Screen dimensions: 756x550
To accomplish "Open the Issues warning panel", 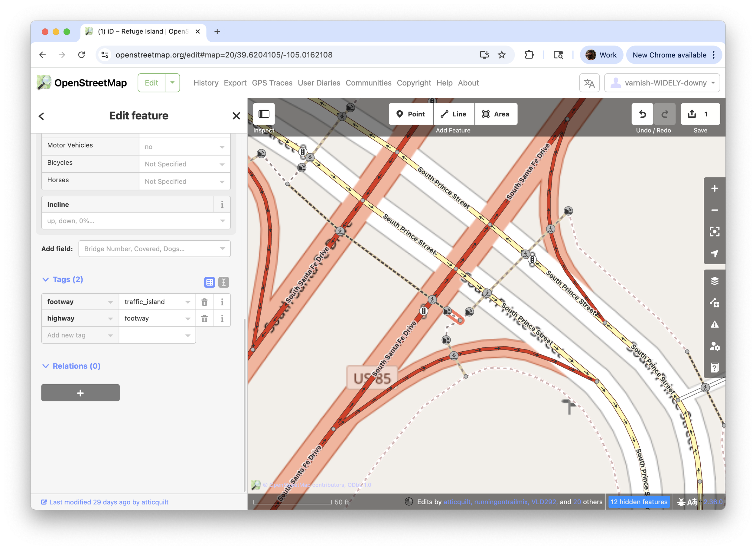I will (x=714, y=324).
